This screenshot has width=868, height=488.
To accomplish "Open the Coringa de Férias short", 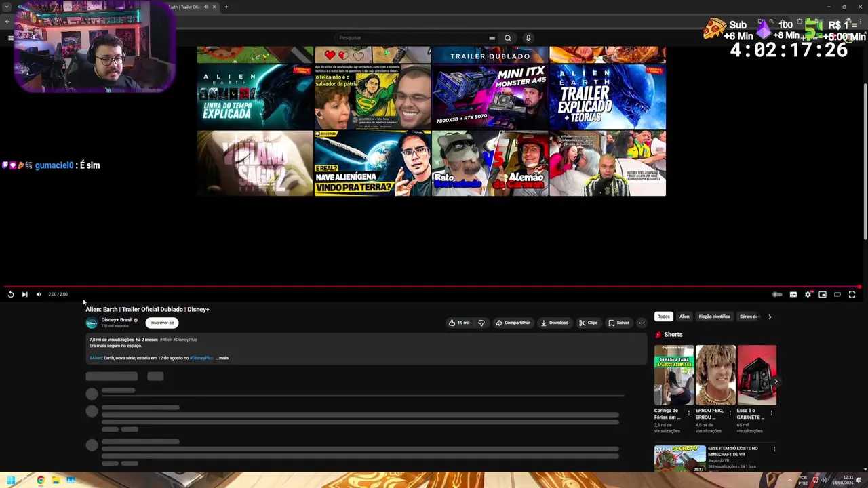I will coord(674,375).
